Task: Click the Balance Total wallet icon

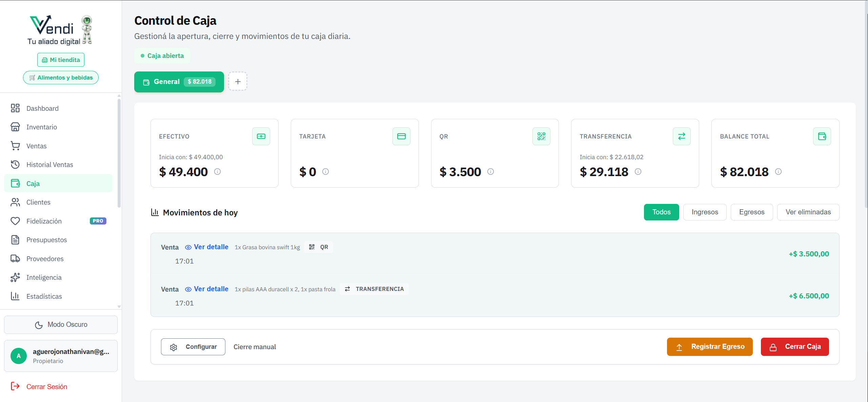Action: pos(822,136)
